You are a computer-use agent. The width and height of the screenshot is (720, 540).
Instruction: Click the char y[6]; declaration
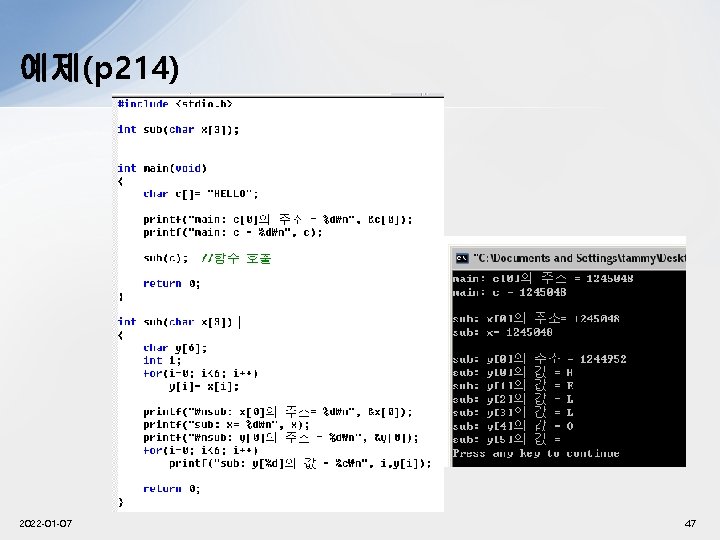point(175,348)
